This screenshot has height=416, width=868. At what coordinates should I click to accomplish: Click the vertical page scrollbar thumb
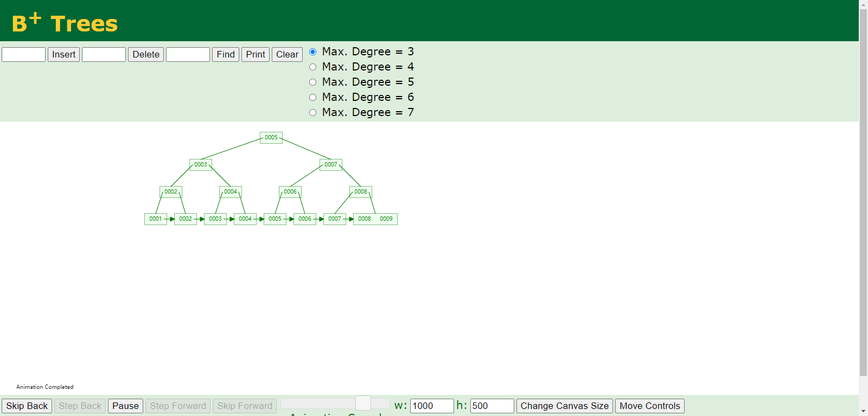tap(863, 193)
